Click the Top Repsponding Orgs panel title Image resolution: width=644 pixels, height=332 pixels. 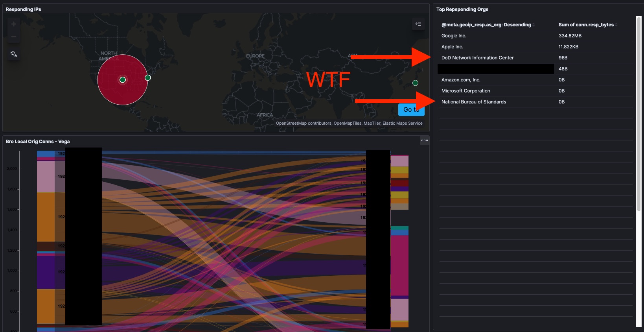[462, 9]
